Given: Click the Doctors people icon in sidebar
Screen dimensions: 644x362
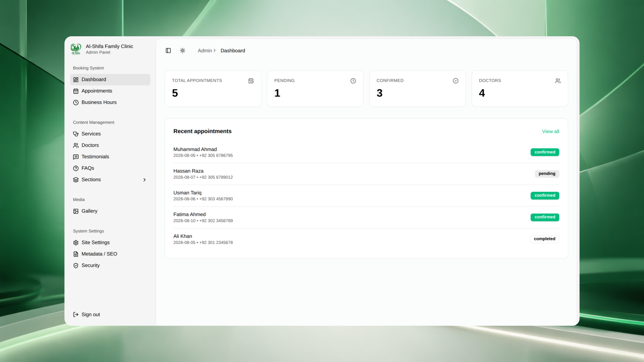Looking at the screenshot, I should (76, 145).
